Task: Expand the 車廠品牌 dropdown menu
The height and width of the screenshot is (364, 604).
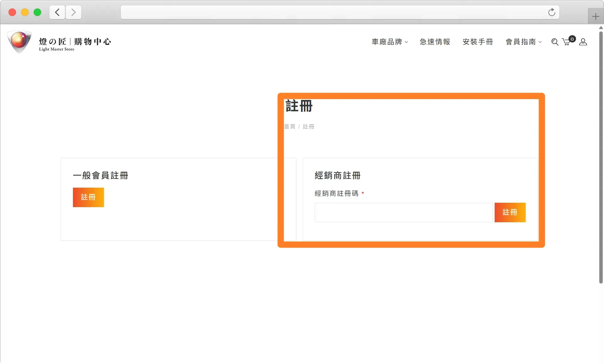Action: (390, 42)
